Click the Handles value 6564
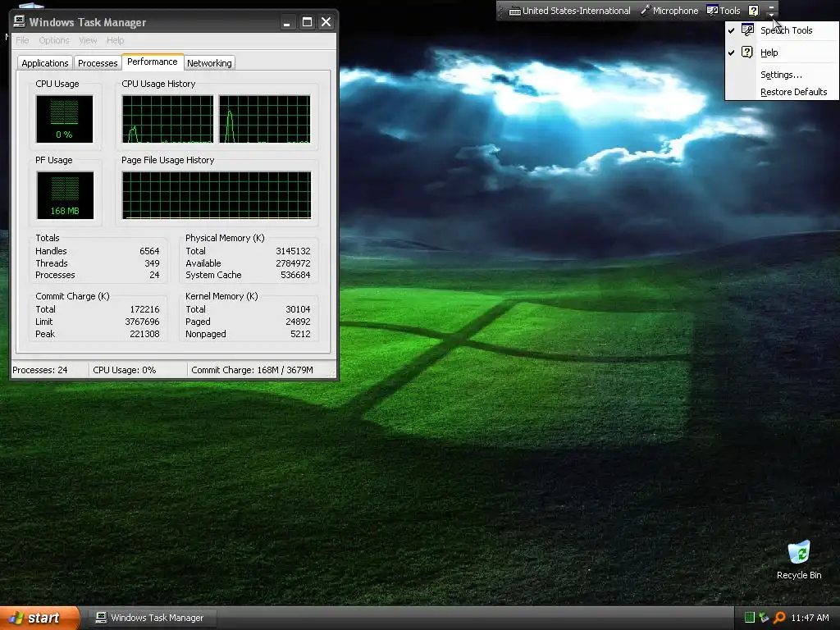This screenshot has height=630, width=840. tap(149, 251)
